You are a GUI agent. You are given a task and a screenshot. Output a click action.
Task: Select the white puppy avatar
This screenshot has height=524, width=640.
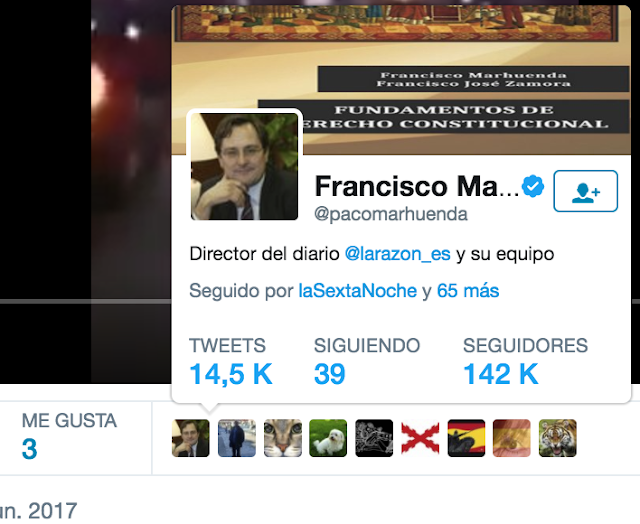328,438
